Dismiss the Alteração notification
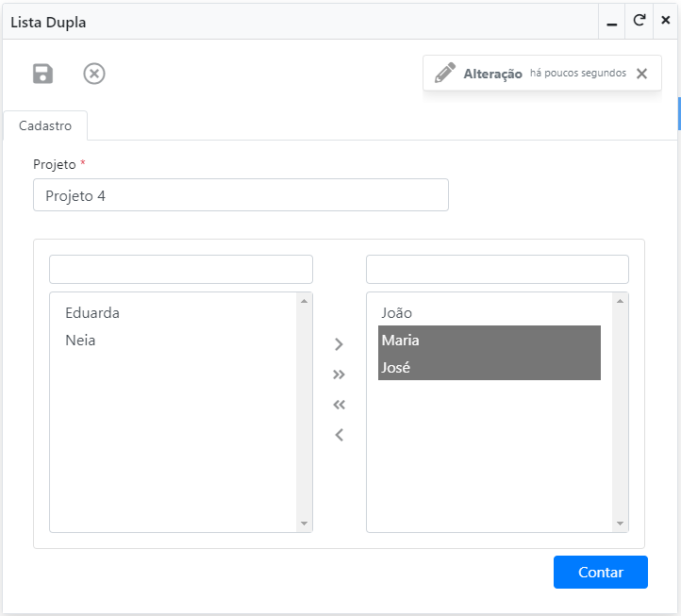This screenshot has width=681, height=616. [x=642, y=74]
